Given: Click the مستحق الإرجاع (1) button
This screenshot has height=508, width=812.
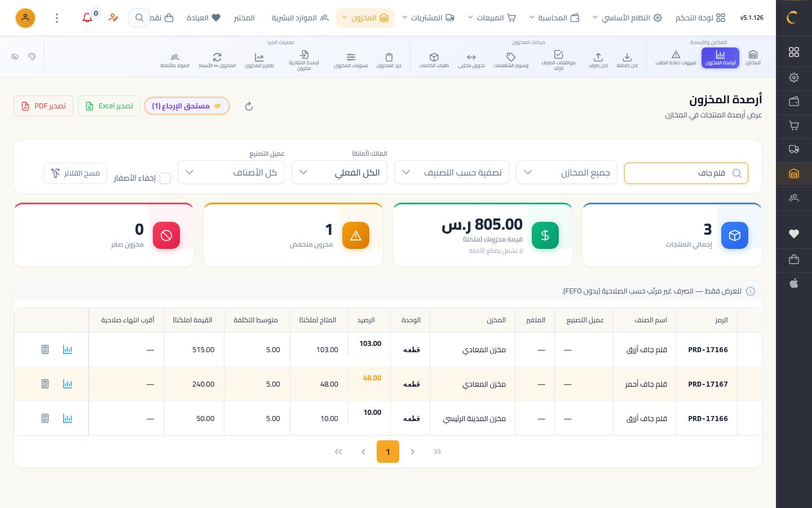Looking at the screenshot, I should [x=187, y=106].
